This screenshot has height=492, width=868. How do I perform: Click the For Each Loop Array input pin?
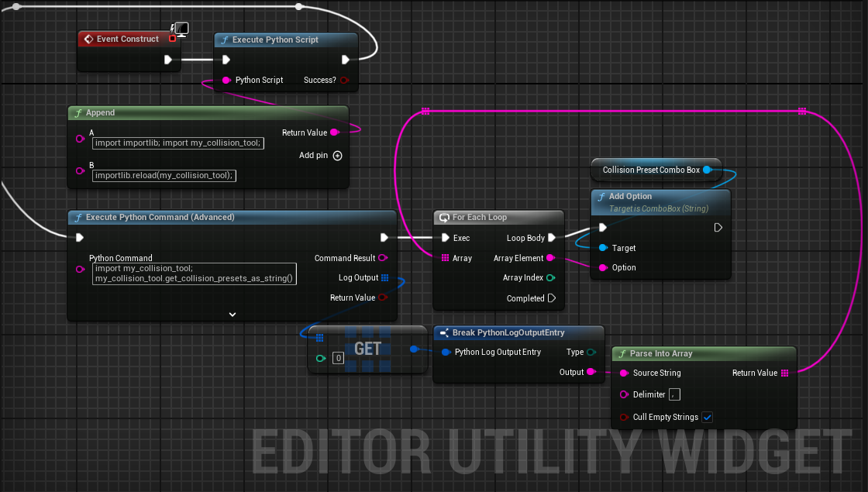coord(445,258)
